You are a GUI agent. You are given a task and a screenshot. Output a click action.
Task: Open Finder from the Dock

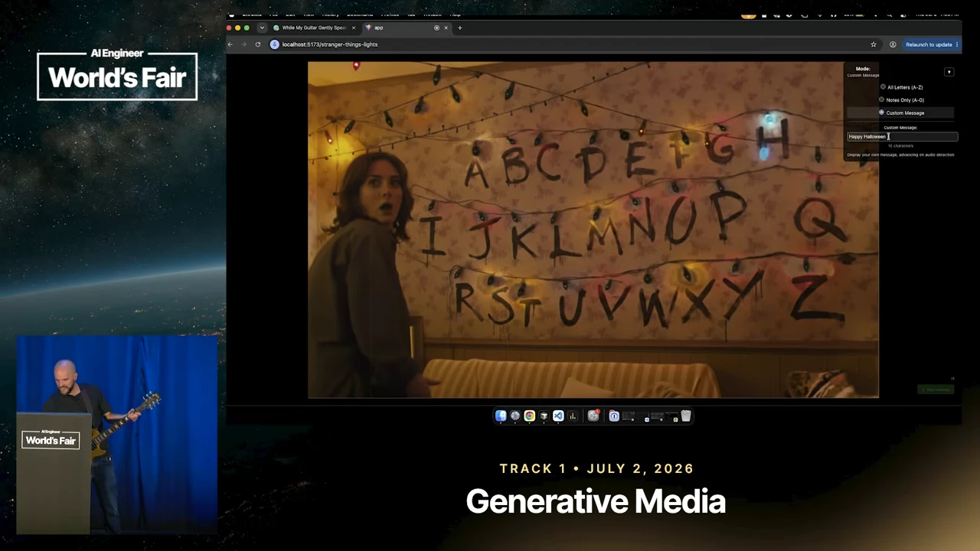pyautogui.click(x=501, y=416)
